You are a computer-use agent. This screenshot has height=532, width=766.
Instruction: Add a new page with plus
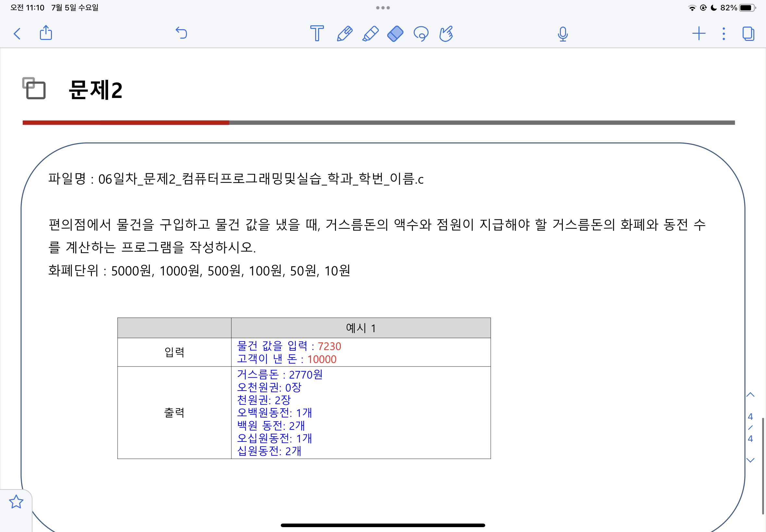698,34
